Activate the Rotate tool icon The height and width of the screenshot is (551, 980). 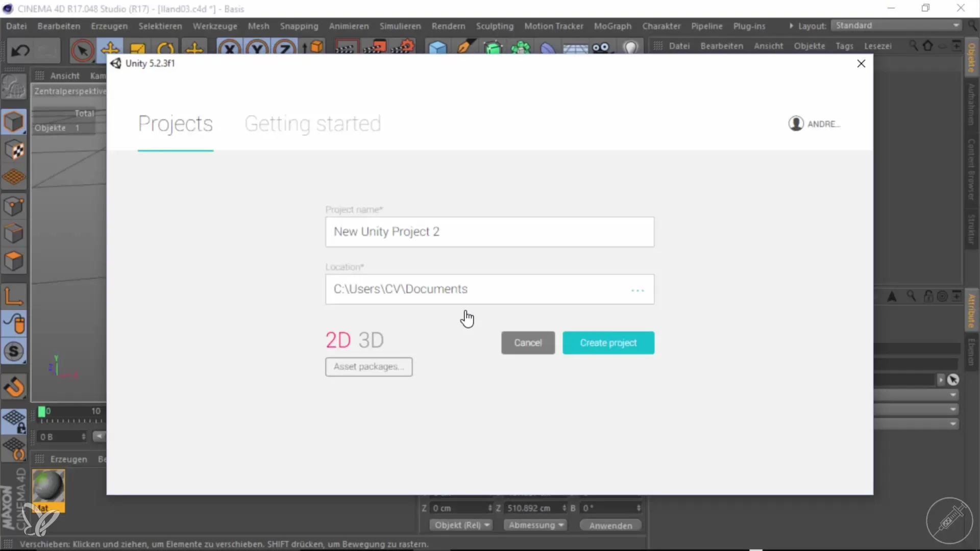(x=165, y=49)
